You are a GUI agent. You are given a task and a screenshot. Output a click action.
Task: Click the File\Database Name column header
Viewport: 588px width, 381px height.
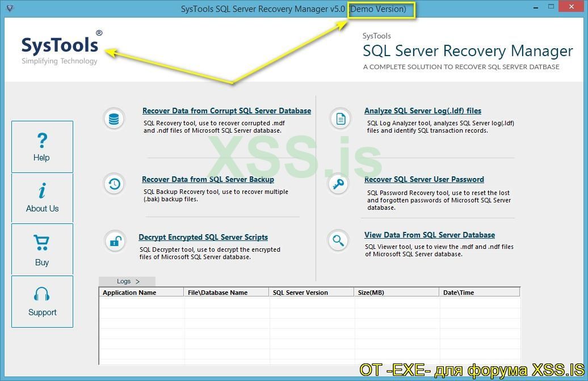(x=226, y=293)
